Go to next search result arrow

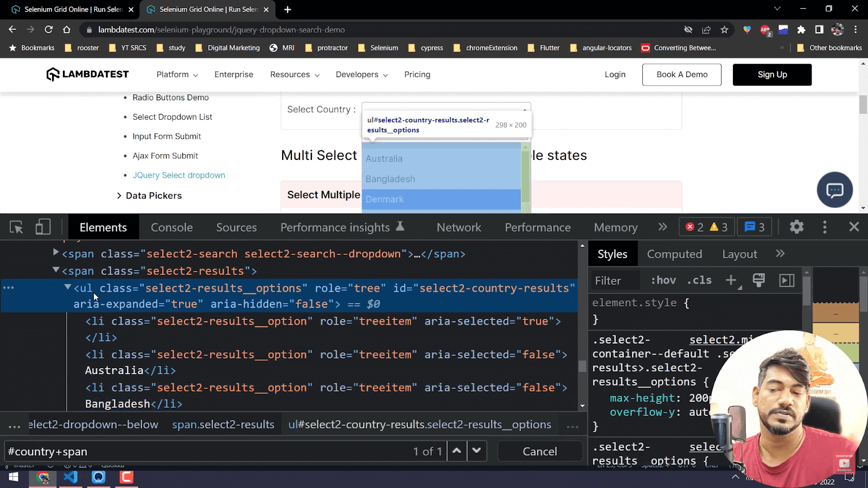click(476, 451)
